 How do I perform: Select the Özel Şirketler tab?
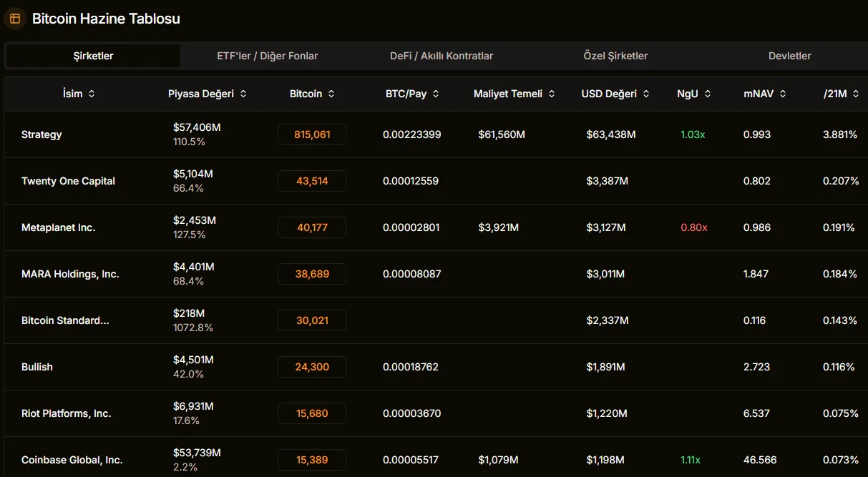point(615,56)
